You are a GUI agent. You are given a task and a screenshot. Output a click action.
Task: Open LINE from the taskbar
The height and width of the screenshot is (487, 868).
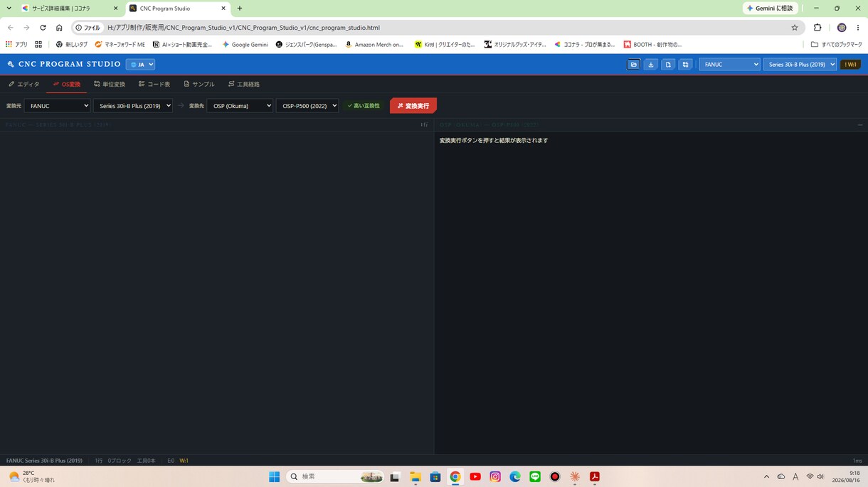click(x=535, y=476)
